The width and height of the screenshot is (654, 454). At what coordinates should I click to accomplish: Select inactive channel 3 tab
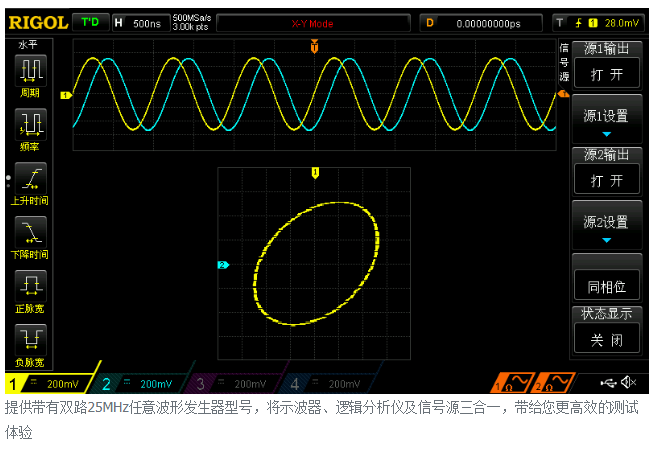[234, 383]
